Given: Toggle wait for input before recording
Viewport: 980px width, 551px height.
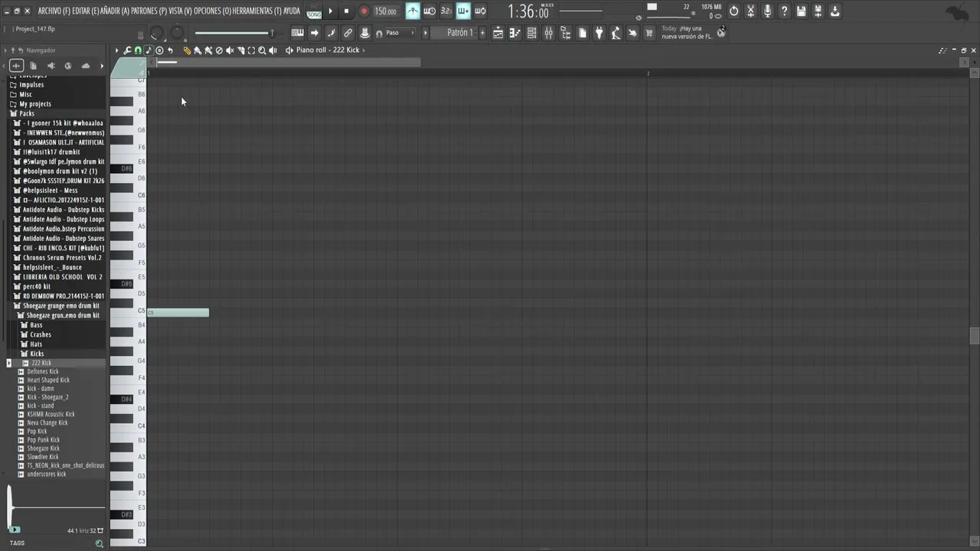Looking at the screenshot, I should click(x=430, y=11).
